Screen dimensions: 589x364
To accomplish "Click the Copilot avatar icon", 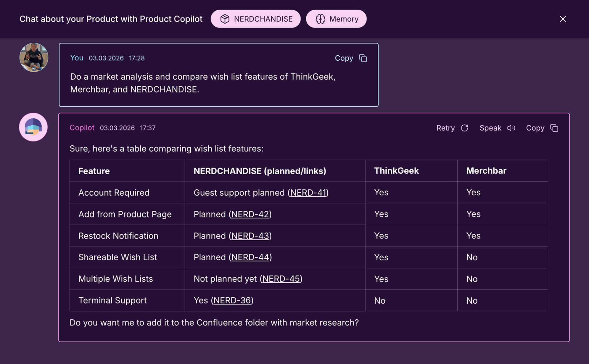I will 33,127.
